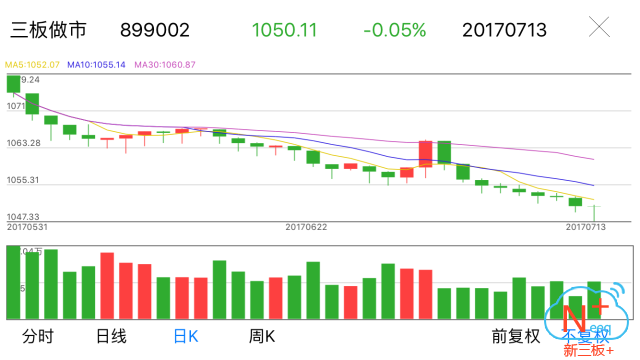Click the MA10:1055.14 indicator label
640x360 pixels.
click(96, 64)
